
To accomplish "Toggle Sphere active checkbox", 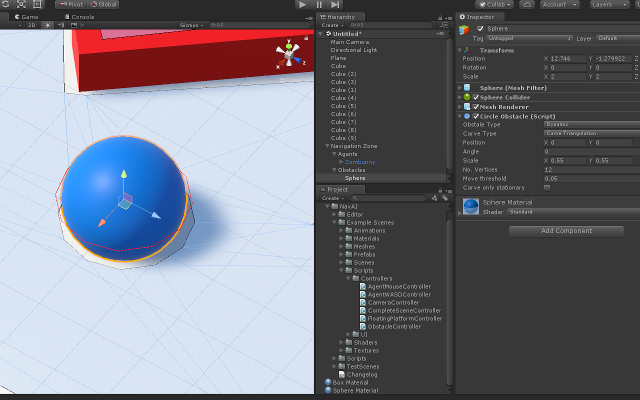I will tap(480, 29).
